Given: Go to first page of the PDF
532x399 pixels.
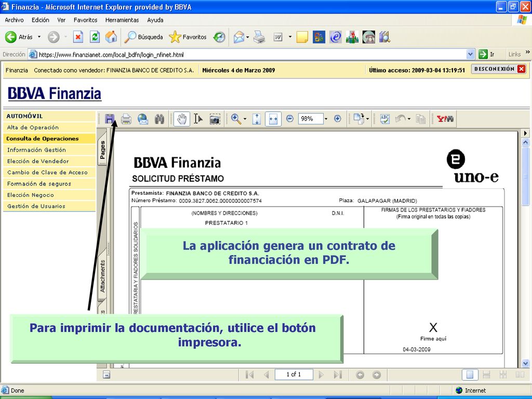Looking at the screenshot, I should [249, 375].
